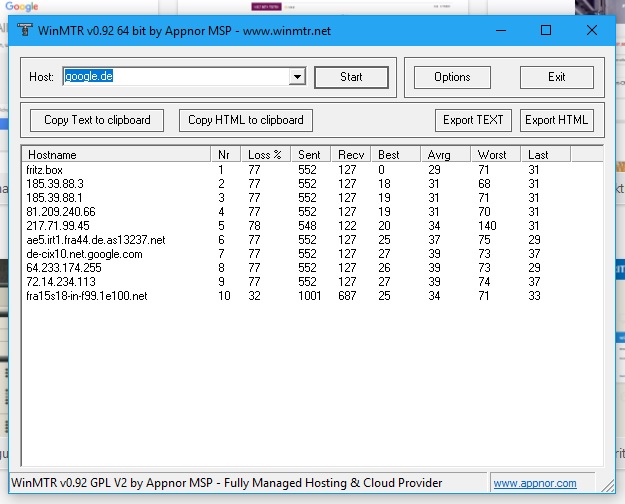Click the window resize grip in status bar
Screen dimensions: 625x504
pyautogui.click(x=607, y=485)
